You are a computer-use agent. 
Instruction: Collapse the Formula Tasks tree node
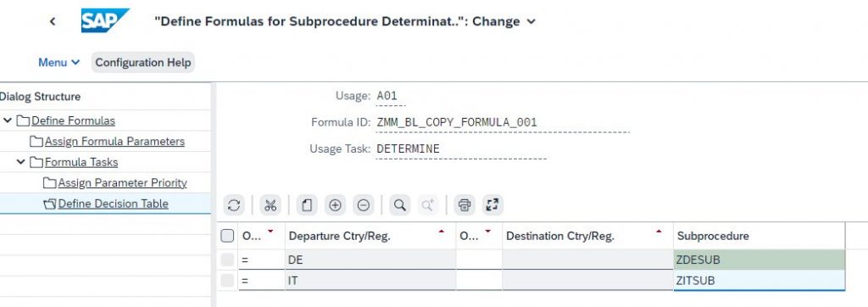21,162
